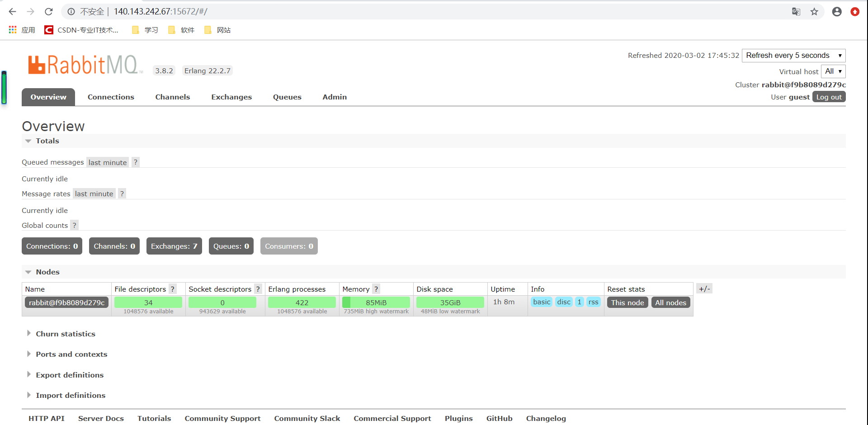Toggle column selection with the +/- control
This screenshot has width=868, height=425.
[x=704, y=288]
